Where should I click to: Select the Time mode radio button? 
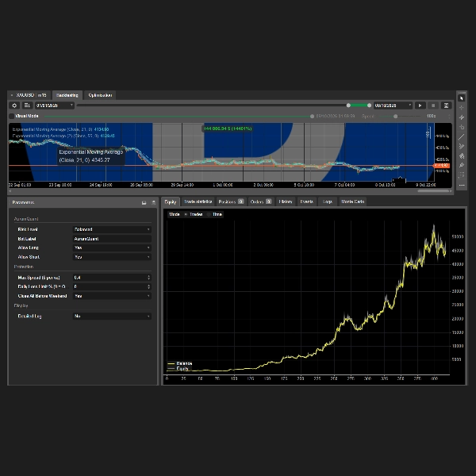tap(209, 214)
